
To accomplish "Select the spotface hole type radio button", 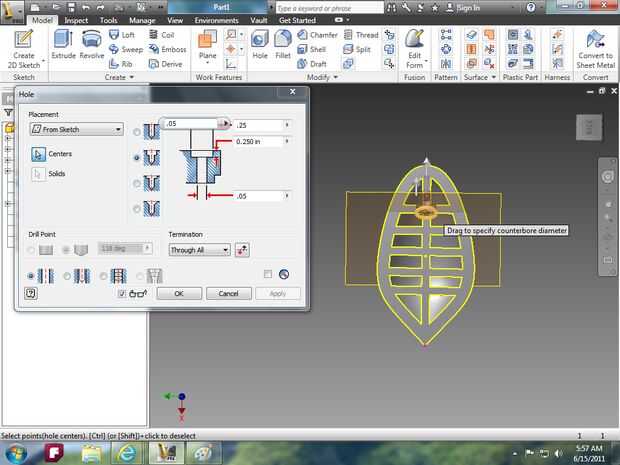I will point(137,183).
